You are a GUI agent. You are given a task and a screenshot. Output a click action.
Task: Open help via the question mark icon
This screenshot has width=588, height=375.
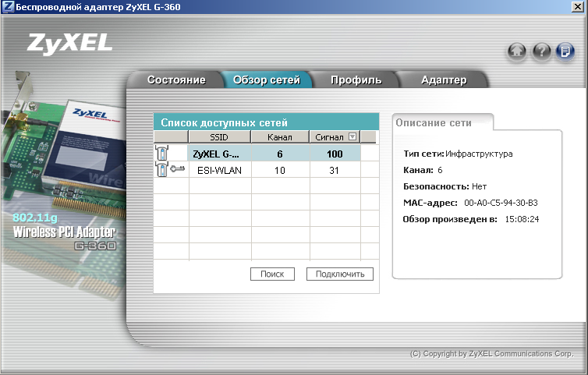coord(541,51)
